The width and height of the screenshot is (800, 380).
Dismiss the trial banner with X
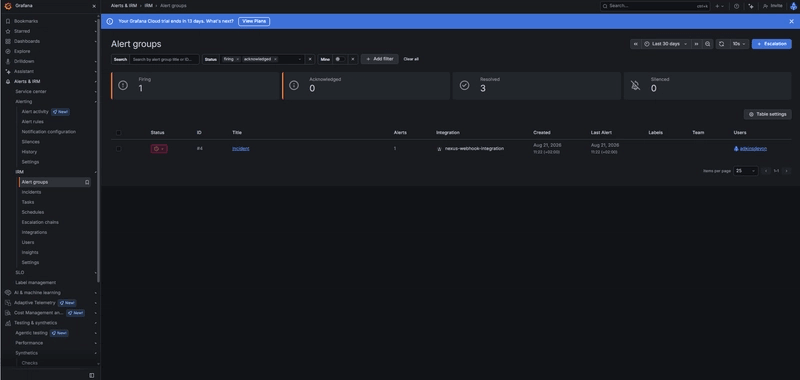[x=791, y=21]
